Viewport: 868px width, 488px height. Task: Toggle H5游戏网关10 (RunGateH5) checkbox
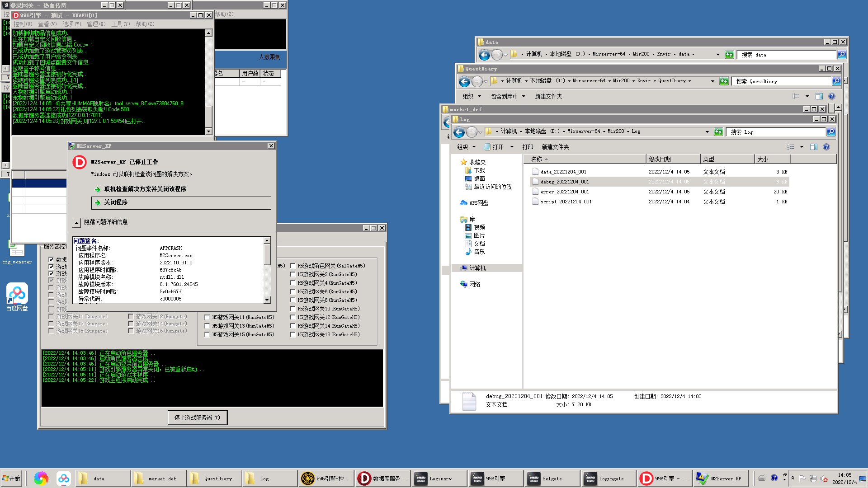(292, 309)
